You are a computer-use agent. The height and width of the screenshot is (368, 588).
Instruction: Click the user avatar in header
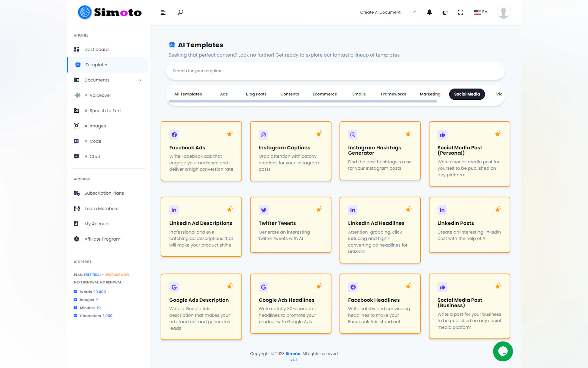(x=503, y=12)
